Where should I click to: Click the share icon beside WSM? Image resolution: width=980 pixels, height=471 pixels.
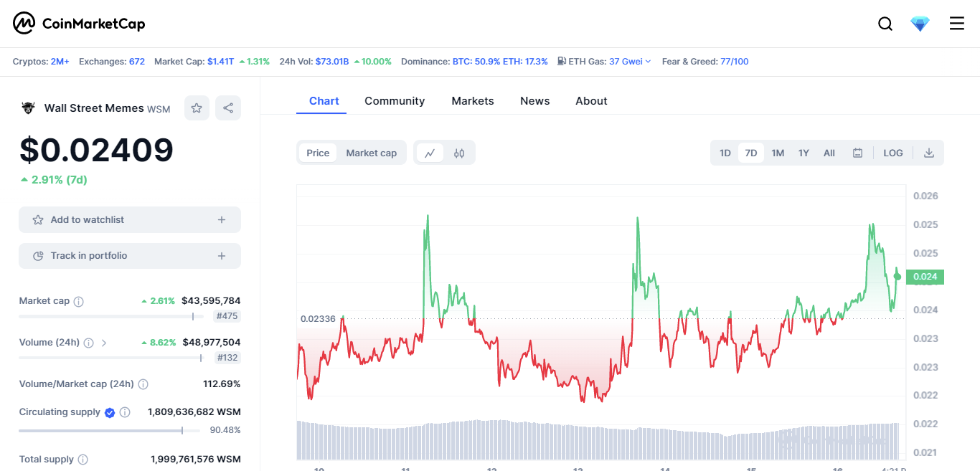228,108
